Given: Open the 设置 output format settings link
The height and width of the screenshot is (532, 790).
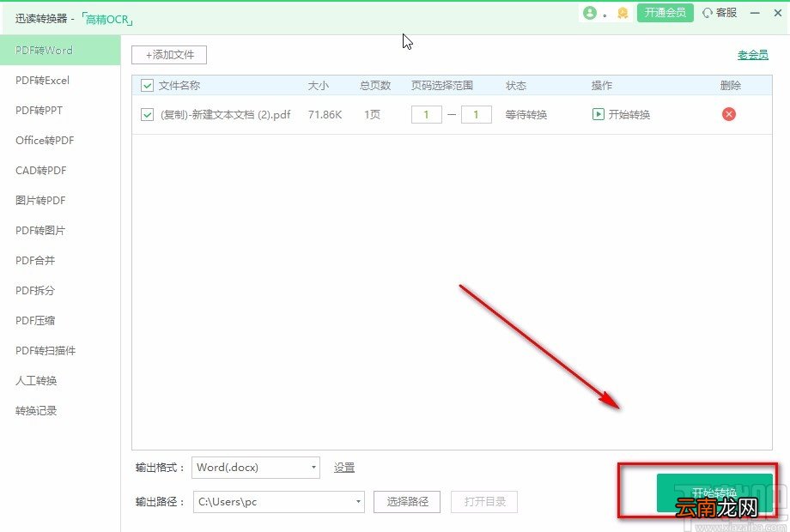Looking at the screenshot, I should pos(344,468).
